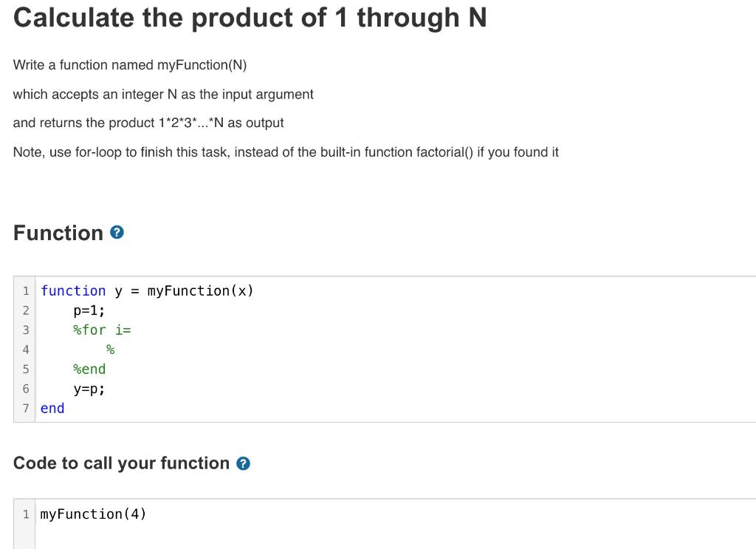Screen dimensions: 756x549
Task: Place cursor on the y=p; line
Action: [87, 389]
